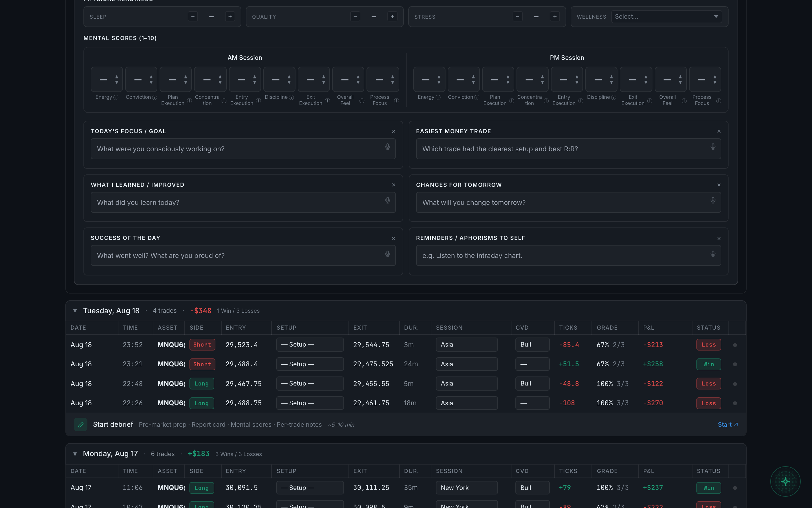Click microphone in What I Learned field
This screenshot has height=508, width=812.
388,201
